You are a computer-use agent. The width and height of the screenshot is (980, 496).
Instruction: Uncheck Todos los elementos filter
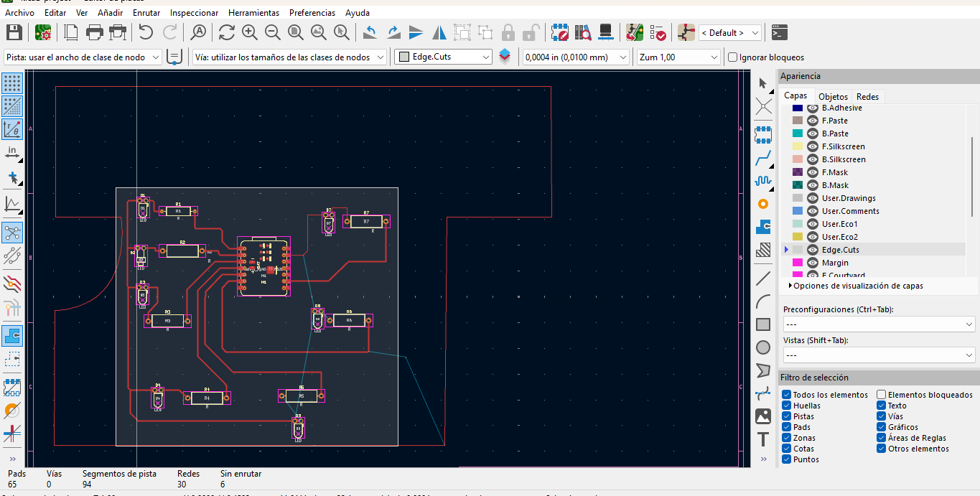pos(787,395)
